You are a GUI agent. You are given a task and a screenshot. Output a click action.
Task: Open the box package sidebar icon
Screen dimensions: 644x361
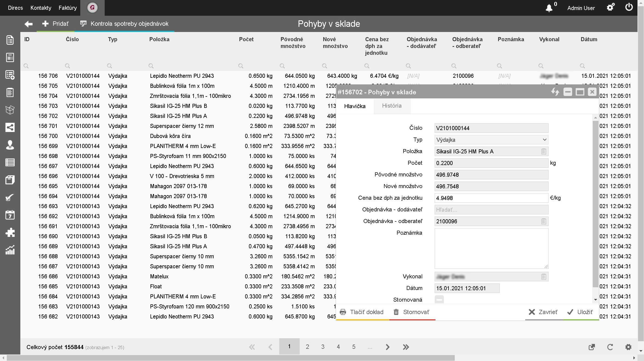pos(10,110)
